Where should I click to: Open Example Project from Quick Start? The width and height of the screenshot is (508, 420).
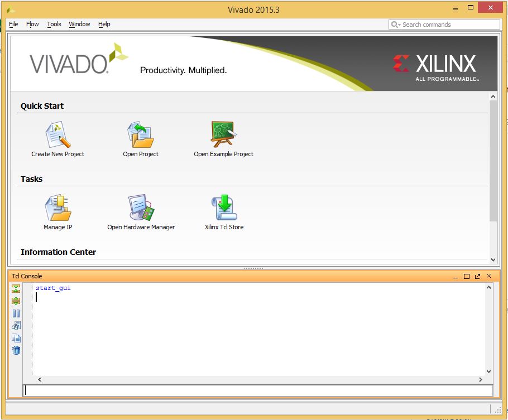pyautogui.click(x=223, y=139)
